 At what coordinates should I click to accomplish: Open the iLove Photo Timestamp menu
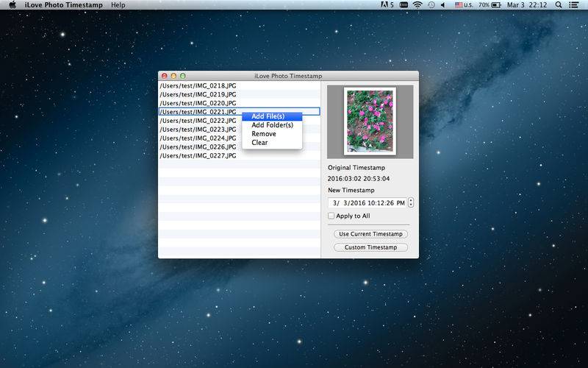tap(64, 5)
